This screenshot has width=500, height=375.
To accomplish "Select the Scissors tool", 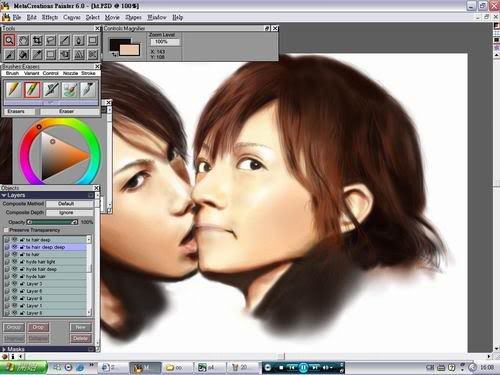I will click(93, 54).
